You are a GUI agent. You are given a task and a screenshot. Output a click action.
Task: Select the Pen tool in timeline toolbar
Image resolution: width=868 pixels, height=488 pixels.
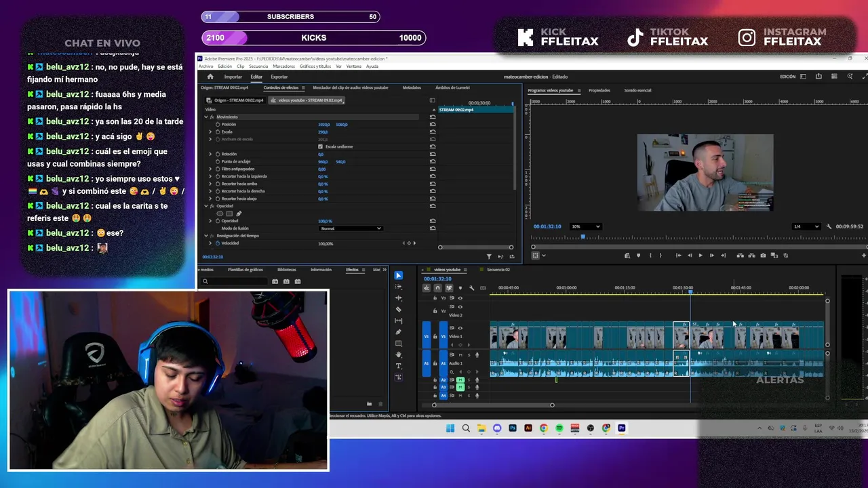pos(399,332)
